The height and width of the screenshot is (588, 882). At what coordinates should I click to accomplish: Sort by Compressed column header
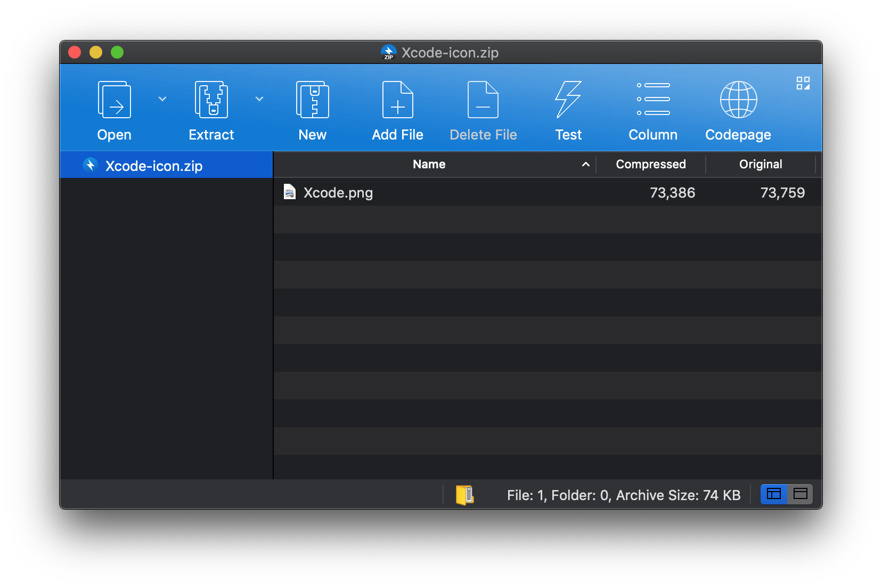650,164
